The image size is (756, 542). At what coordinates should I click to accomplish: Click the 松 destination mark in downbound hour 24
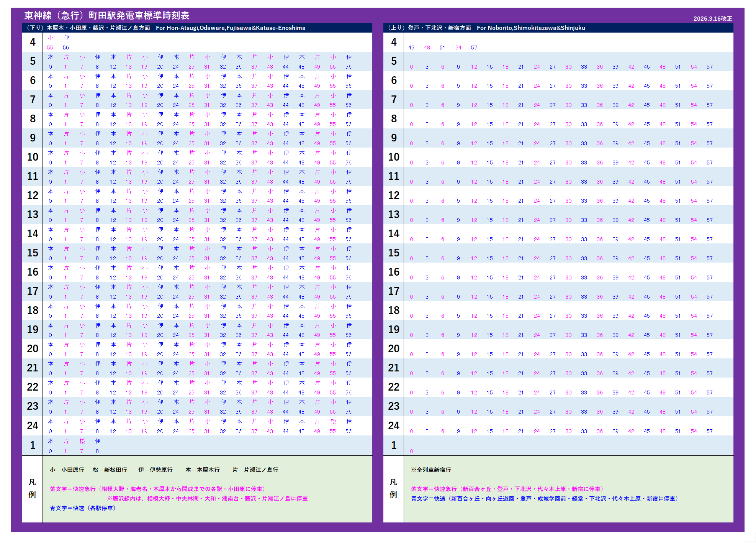[x=333, y=421]
